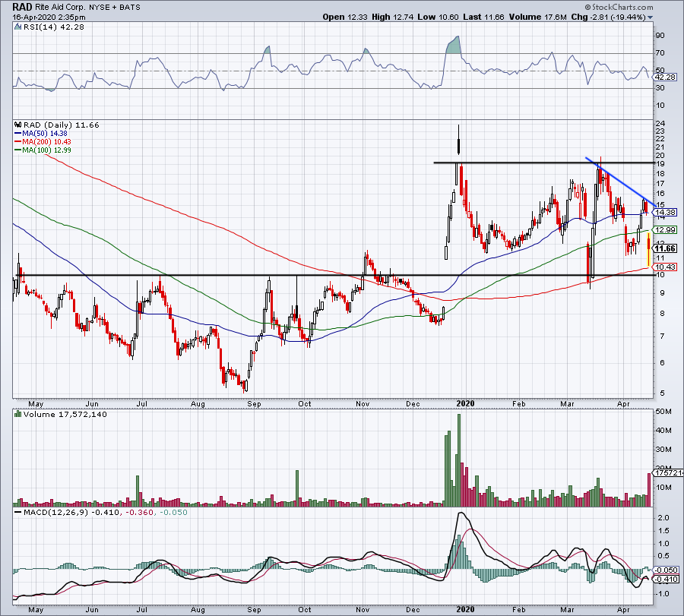Click the MA(200) 10.43 legend text
This screenshot has height=616, width=684.
click(46, 142)
